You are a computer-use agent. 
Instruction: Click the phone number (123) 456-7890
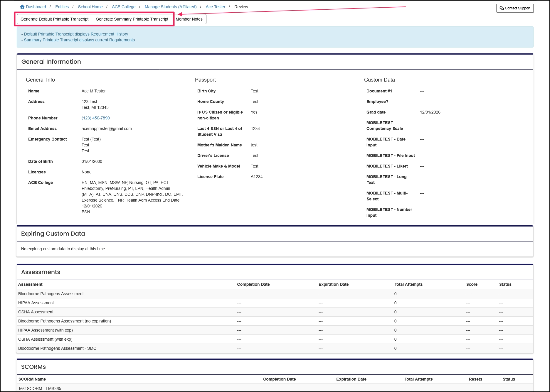96,118
